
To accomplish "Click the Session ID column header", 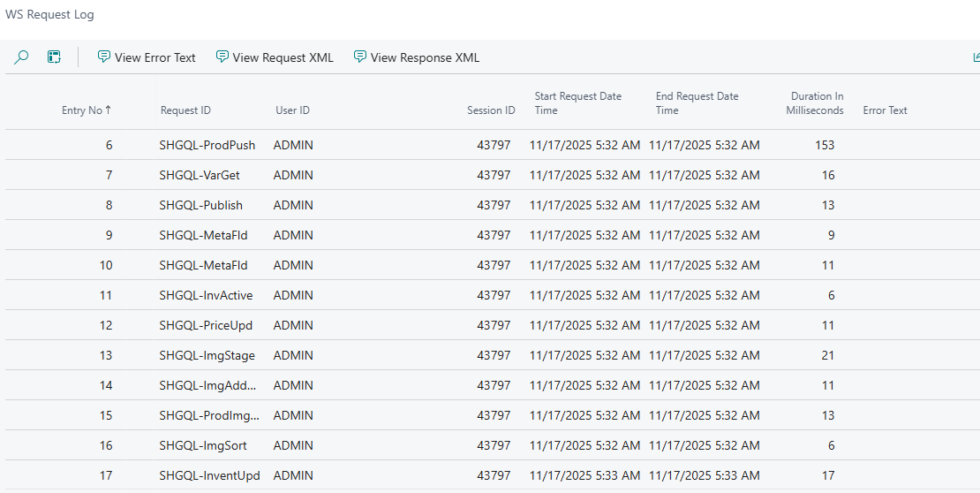I will pos(491,110).
